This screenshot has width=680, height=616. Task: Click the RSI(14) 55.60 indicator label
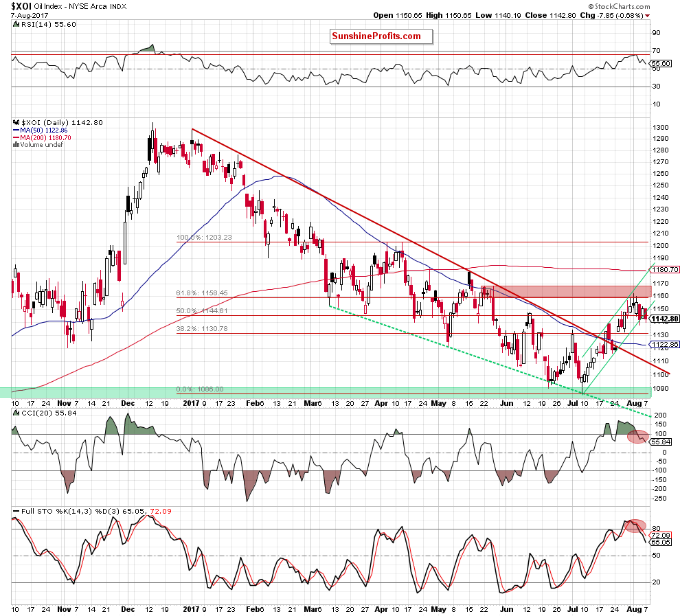[45, 24]
